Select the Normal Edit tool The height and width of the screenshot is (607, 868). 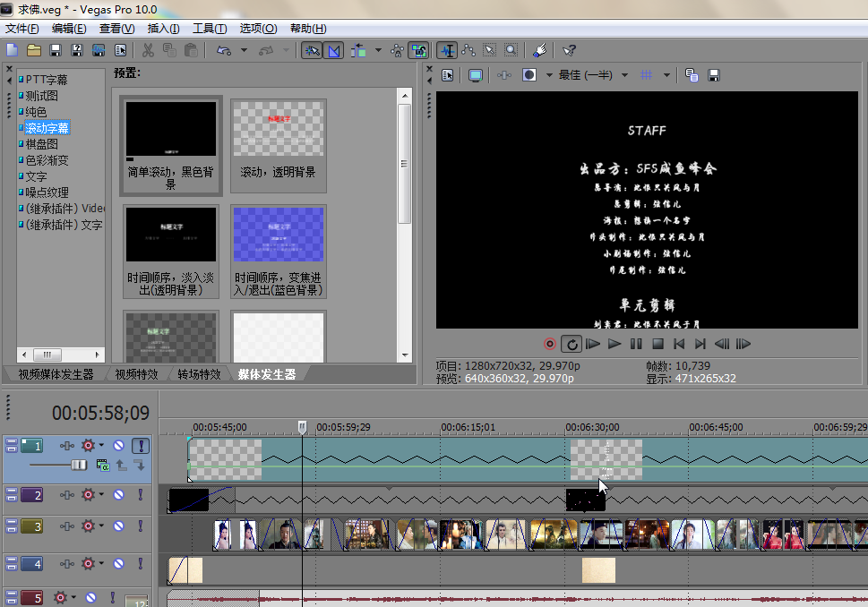click(x=447, y=50)
